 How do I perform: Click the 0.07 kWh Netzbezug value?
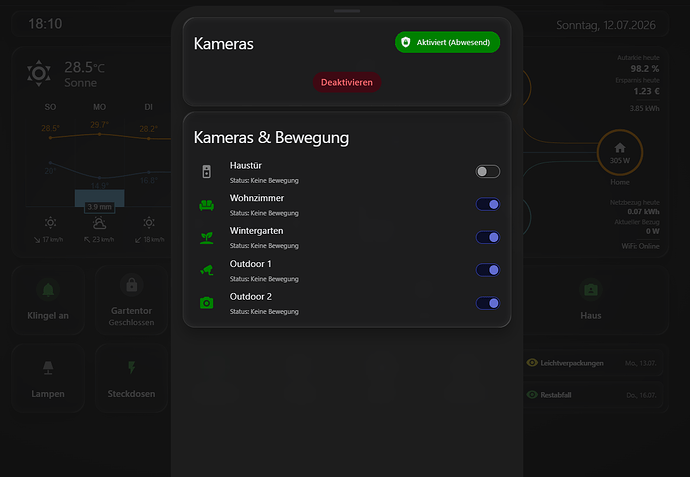coord(643,212)
